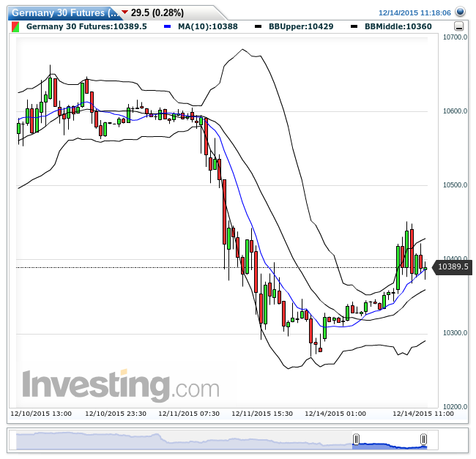
Task: Click the 29.5 (0.28%) change value
Action: [157, 12]
